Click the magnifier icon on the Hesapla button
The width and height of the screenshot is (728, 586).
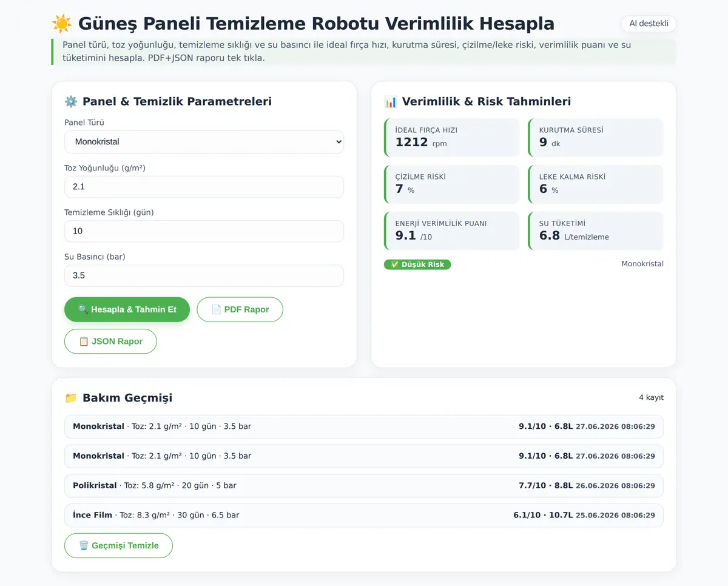[83, 309]
